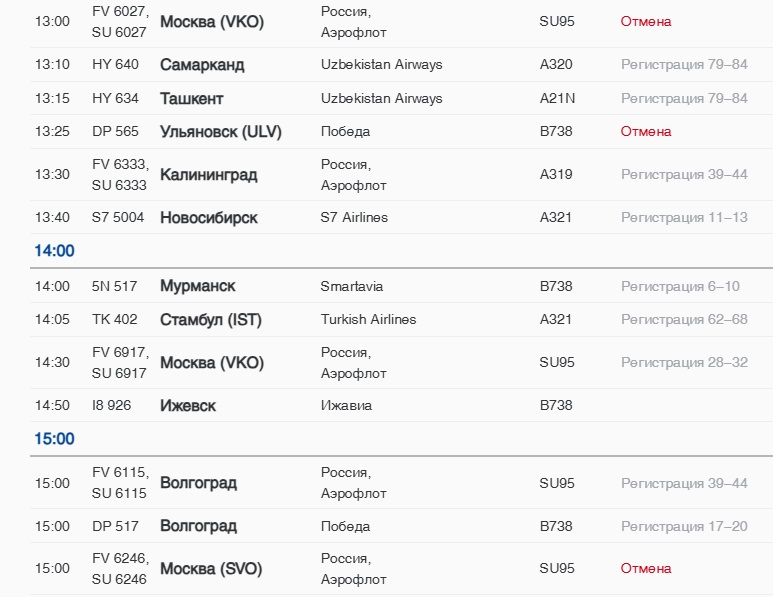Click the Ижавиа airline name
This screenshot has width=773, height=597.
click(346, 406)
